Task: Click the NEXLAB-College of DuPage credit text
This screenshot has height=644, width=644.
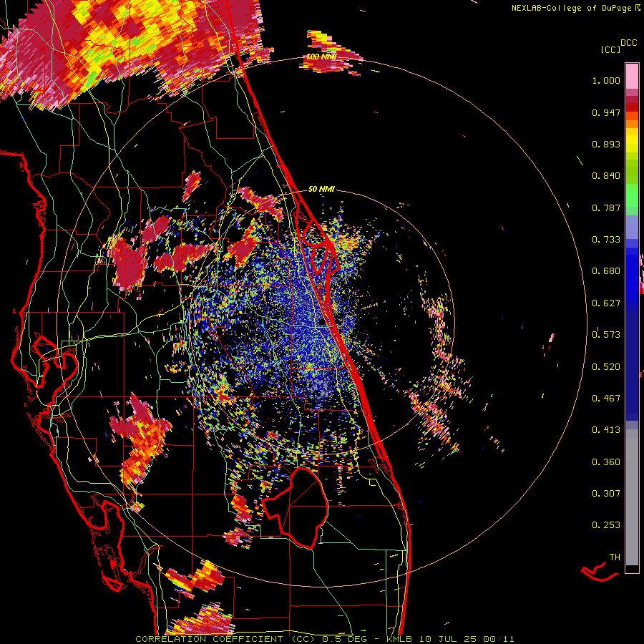Action: (x=572, y=8)
